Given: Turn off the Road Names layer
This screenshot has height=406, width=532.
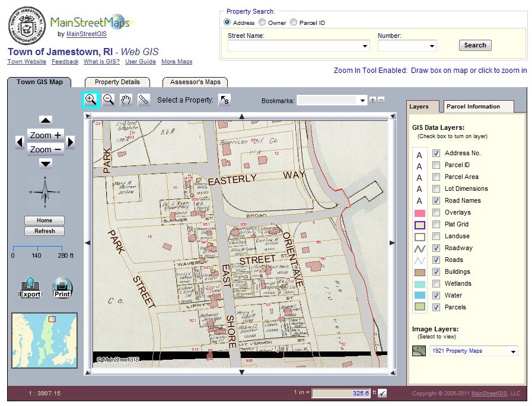Looking at the screenshot, I should (x=435, y=200).
